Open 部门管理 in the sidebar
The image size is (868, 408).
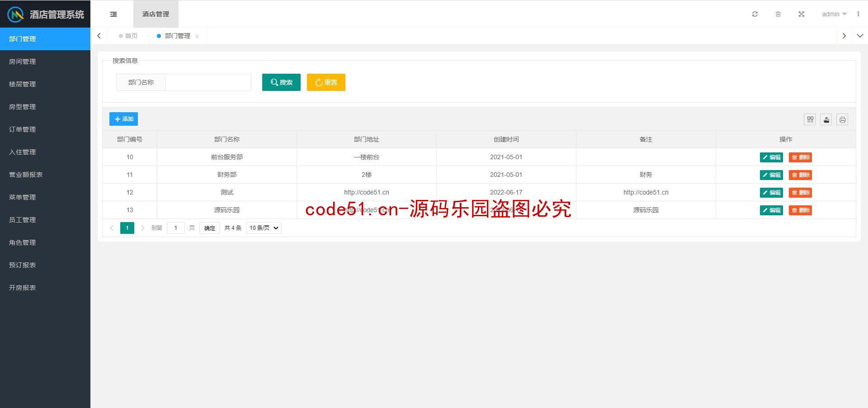[x=45, y=39]
